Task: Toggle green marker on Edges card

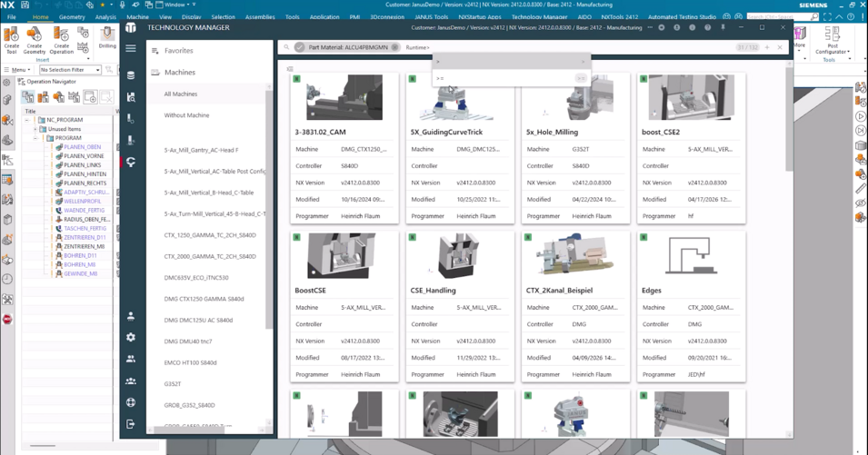Action: (644, 237)
